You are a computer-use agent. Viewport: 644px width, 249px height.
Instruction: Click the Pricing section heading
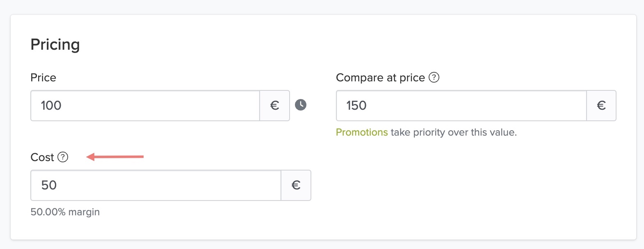tap(55, 44)
